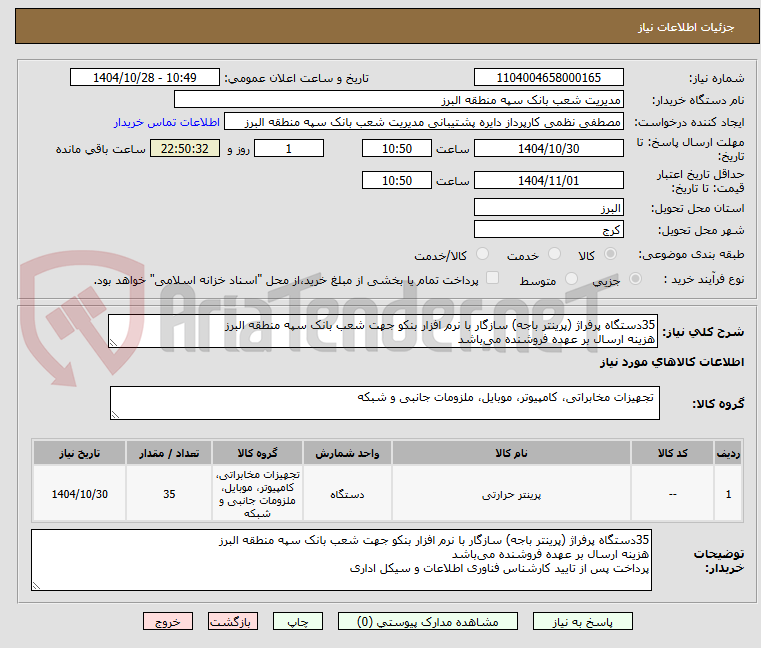Click the شهر محل تحویل field کرج
This screenshot has height=648, width=761.
tap(548, 229)
